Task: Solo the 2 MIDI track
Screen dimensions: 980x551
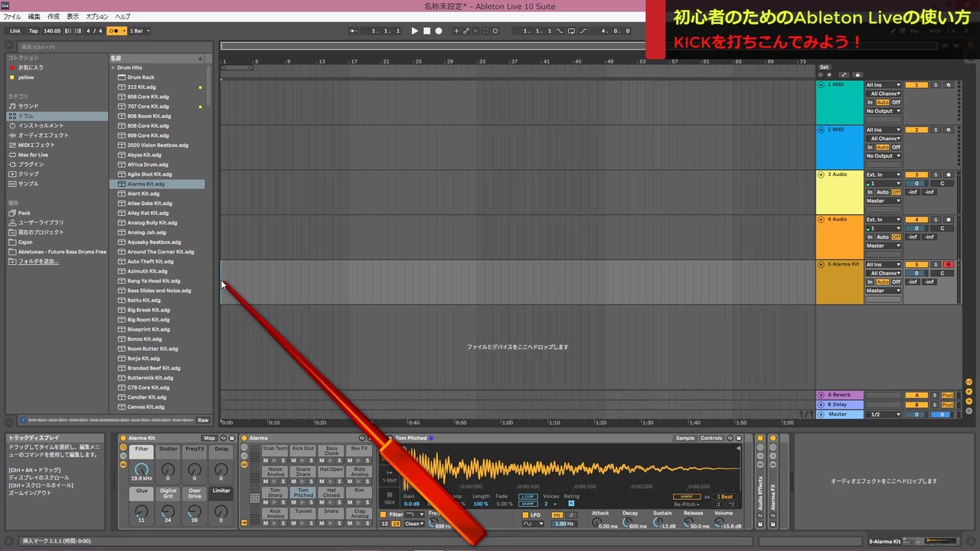Action: (x=935, y=129)
